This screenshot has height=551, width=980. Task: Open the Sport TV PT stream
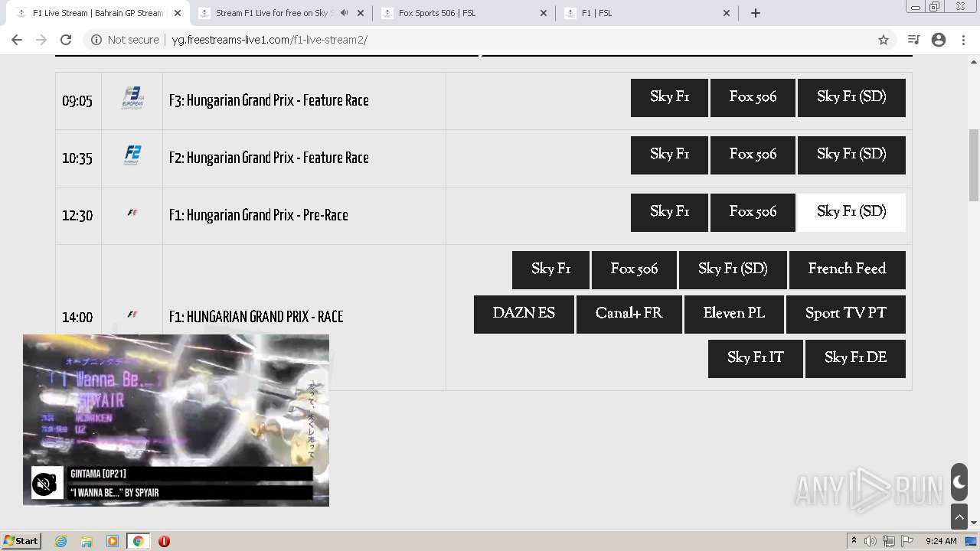tap(845, 314)
